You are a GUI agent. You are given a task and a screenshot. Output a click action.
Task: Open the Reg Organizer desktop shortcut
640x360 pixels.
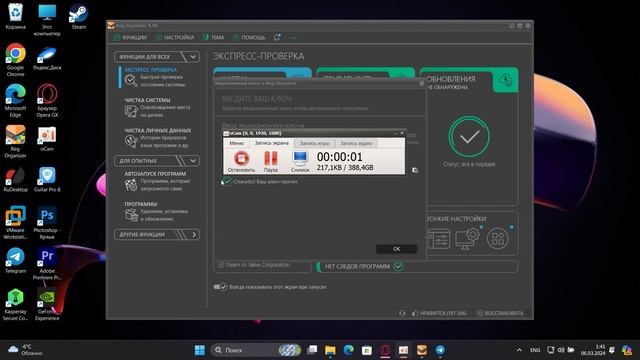pos(16,141)
